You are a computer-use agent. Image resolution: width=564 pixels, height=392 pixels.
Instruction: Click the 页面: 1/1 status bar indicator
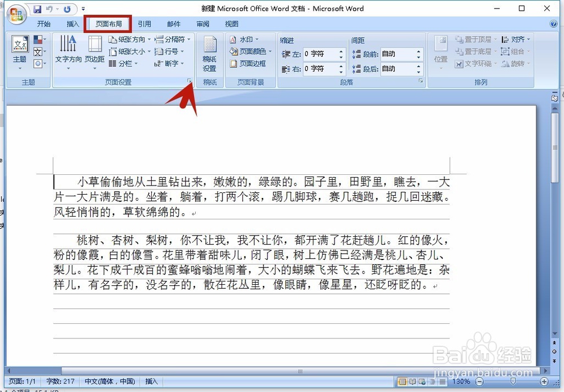coord(23,381)
